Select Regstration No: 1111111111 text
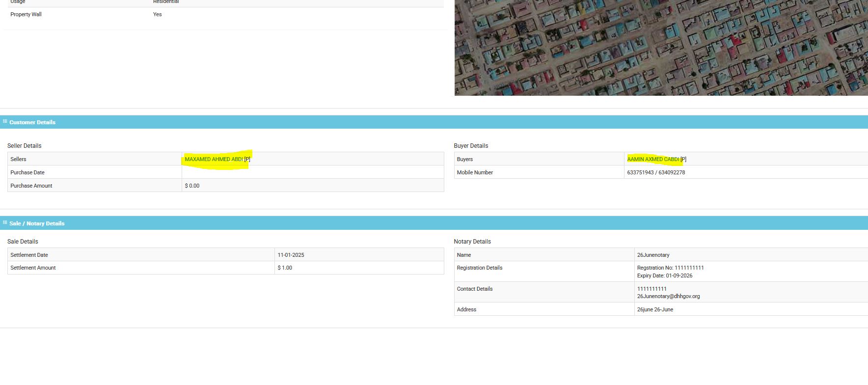Viewport: 868px width, 385px height. pyautogui.click(x=670, y=268)
